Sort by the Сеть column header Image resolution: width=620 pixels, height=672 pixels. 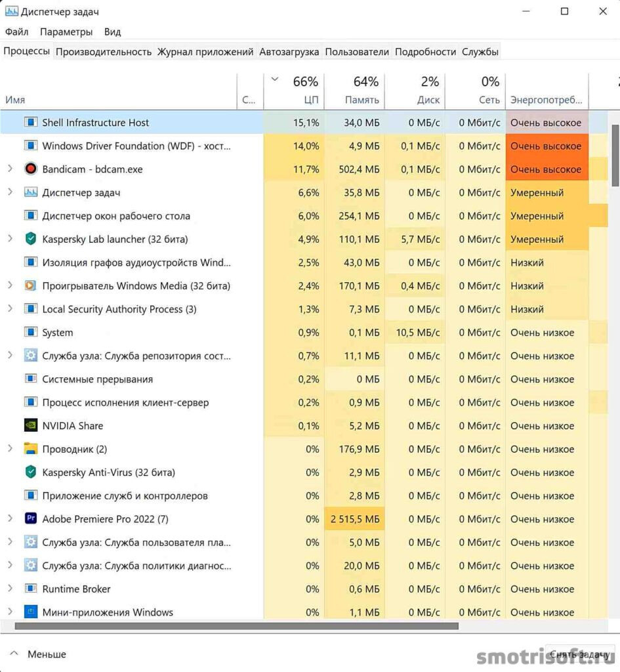click(475, 91)
